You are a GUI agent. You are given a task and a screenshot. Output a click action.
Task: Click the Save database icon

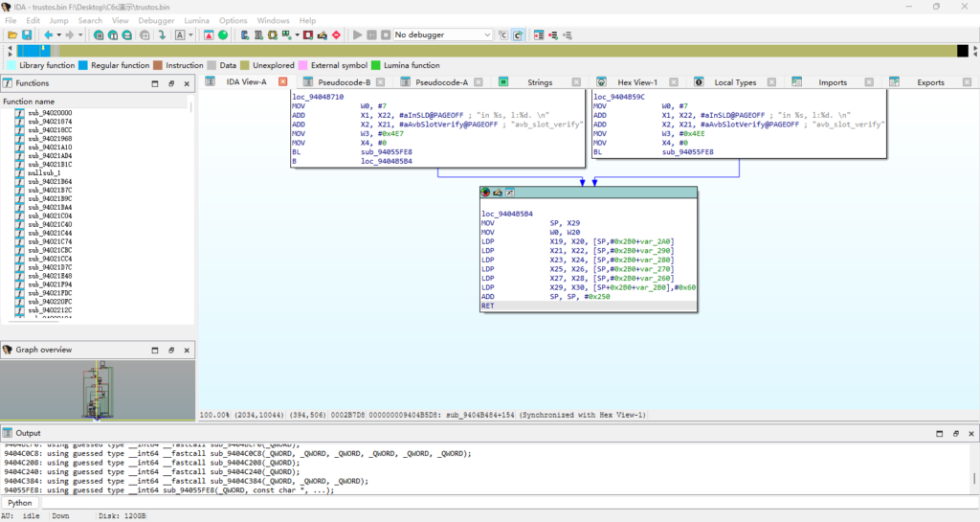(27, 35)
